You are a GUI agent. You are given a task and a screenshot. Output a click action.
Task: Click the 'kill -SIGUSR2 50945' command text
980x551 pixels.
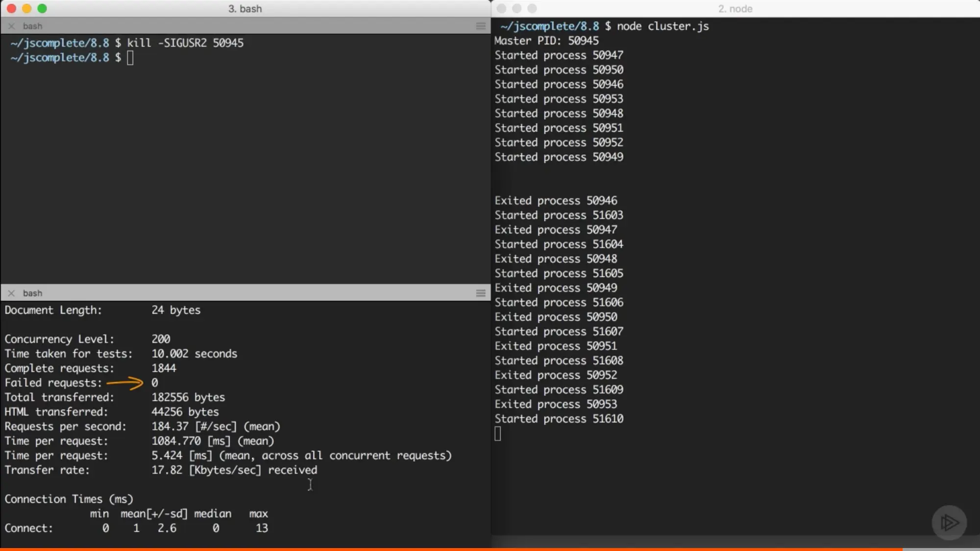pyautogui.click(x=185, y=43)
